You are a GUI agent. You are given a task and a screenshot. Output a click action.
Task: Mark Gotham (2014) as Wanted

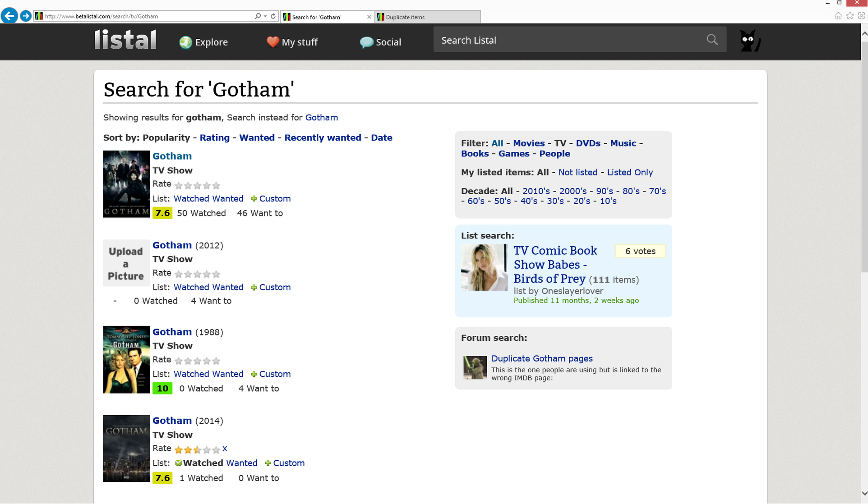242,463
